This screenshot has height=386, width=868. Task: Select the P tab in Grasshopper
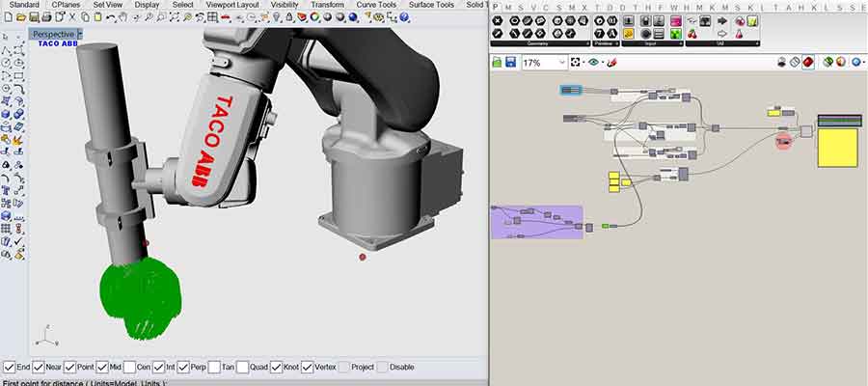point(495,7)
